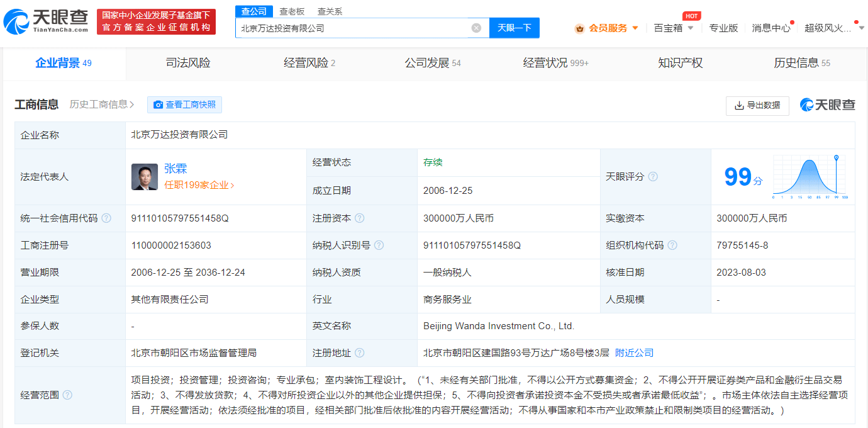
Task: Click the industry value 商务服务业
Action: click(x=447, y=300)
